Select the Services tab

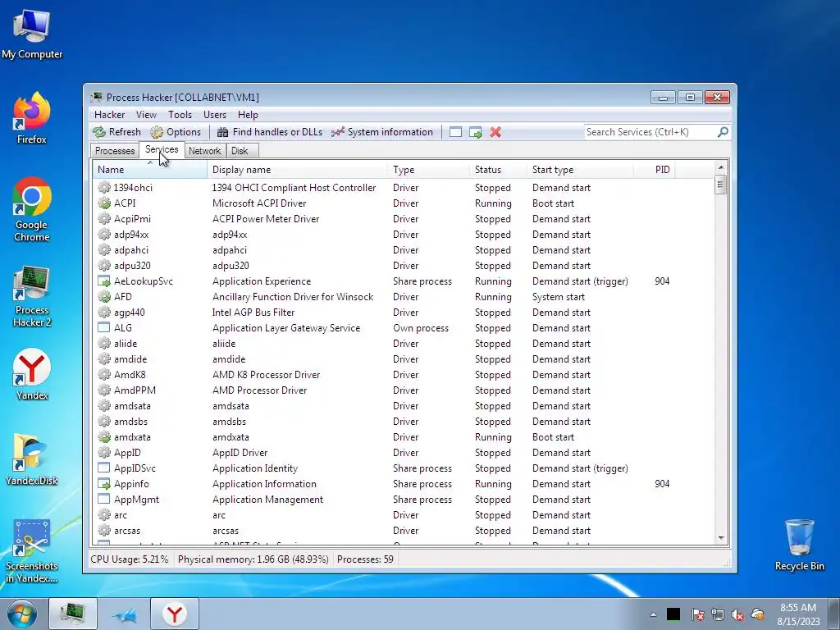[x=162, y=149]
